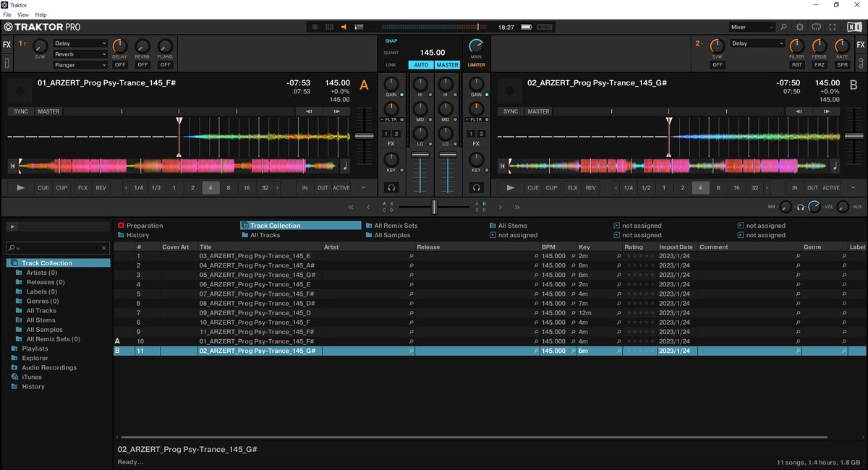Jump to track start on Deck B
The height and width of the screenshot is (470, 868).
(503, 166)
